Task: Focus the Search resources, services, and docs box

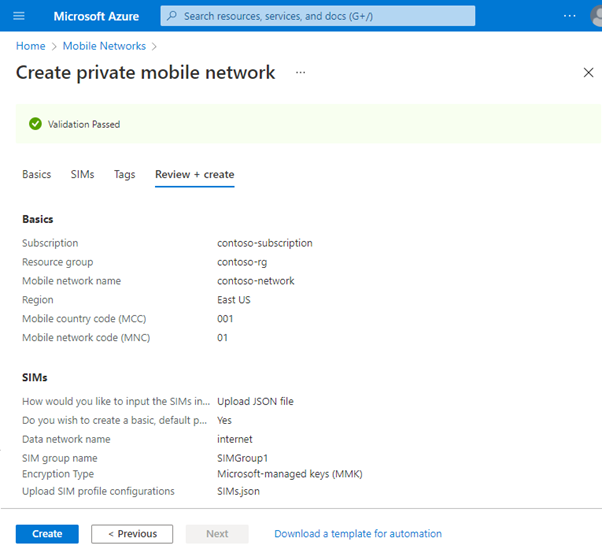Action: [x=318, y=16]
